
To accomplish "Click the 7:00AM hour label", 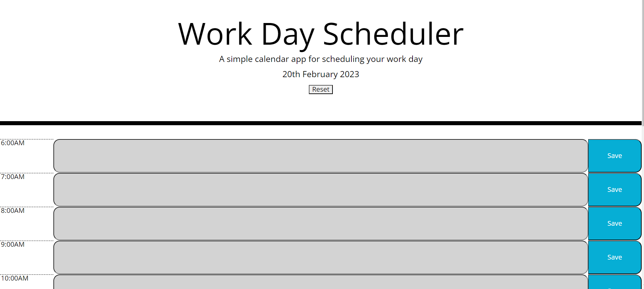I will pyautogui.click(x=13, y=177).
